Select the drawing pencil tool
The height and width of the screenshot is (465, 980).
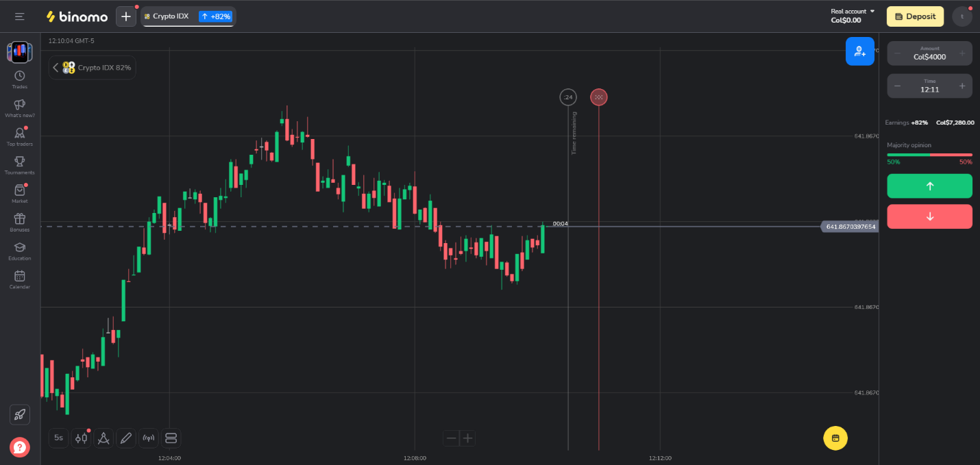tap(125, 438)
